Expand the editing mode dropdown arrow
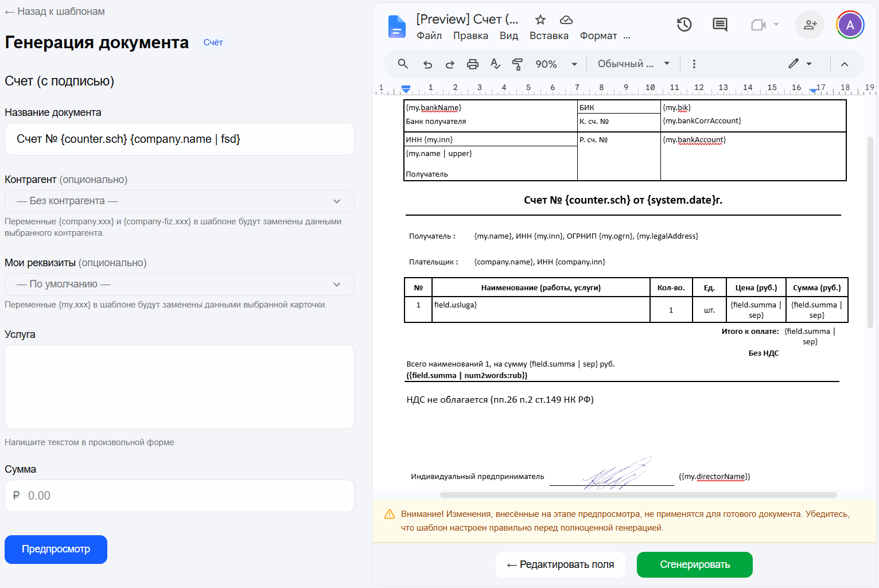This screenshot has width=879, height=588. pyautogui.click(x=809, y=64)
